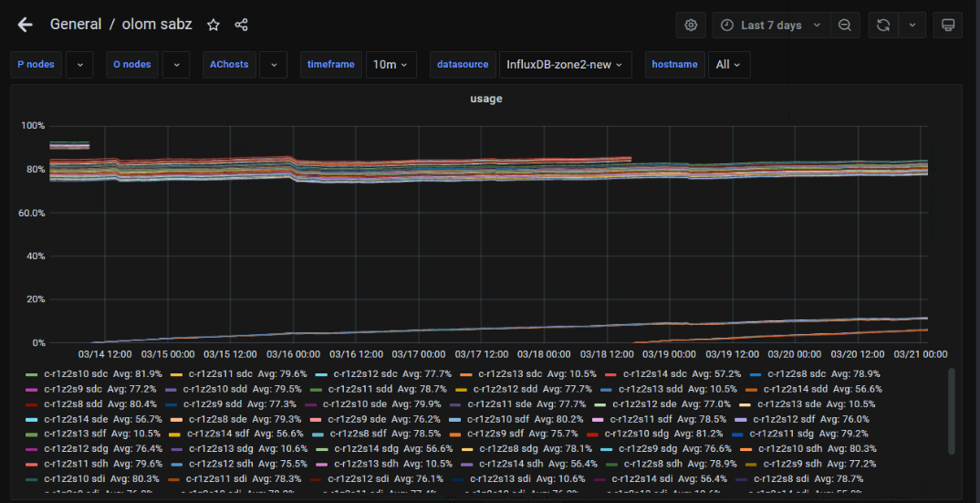The width and height of the screenshot is (980, 503).
Task: Switch to TV kiosk view mode
Action: tap(947, 25)
